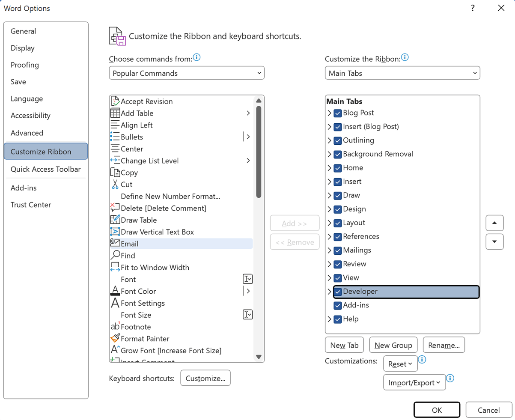Click the Change List Level icon
The width and height of the screenshot is (515, 420).
point(115,161)
